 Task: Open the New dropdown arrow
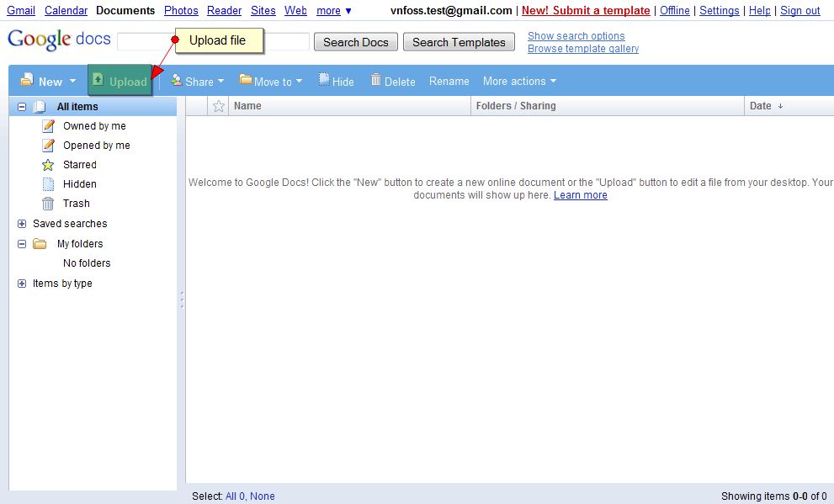point(72,82)
